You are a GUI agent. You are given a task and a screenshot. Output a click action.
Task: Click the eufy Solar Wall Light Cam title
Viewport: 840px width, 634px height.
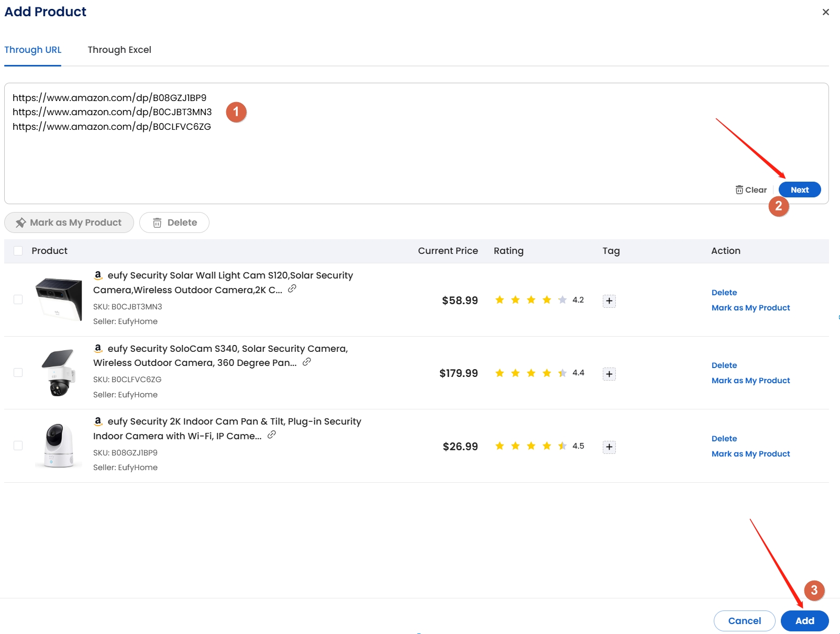tap(223, 283)
